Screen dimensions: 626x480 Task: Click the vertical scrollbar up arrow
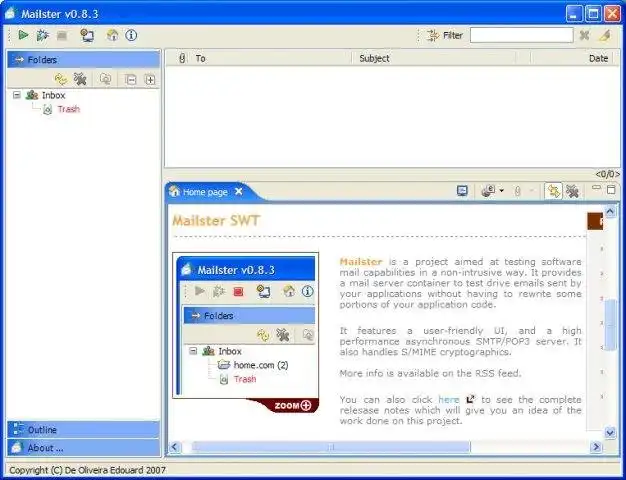click(x=610, y=211)
